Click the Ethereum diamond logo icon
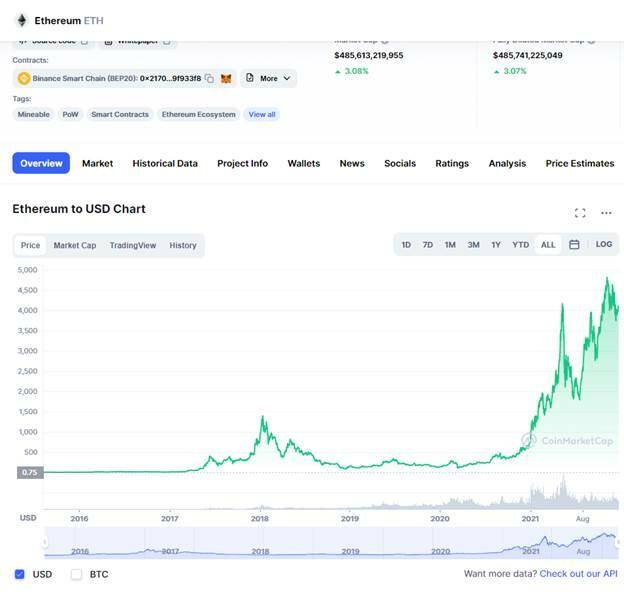The width and height of the screenshot is (624, 603). pos(22,20)
